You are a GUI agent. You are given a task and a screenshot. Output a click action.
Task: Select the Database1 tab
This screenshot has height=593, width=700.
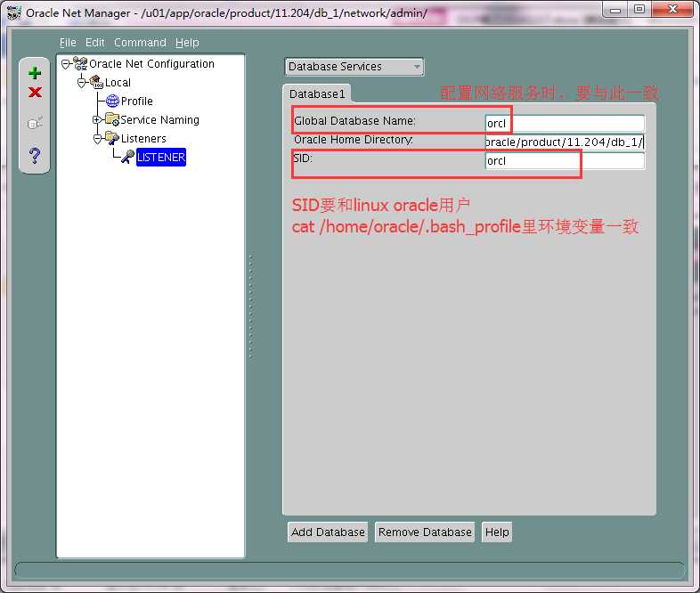click(317, 94)
